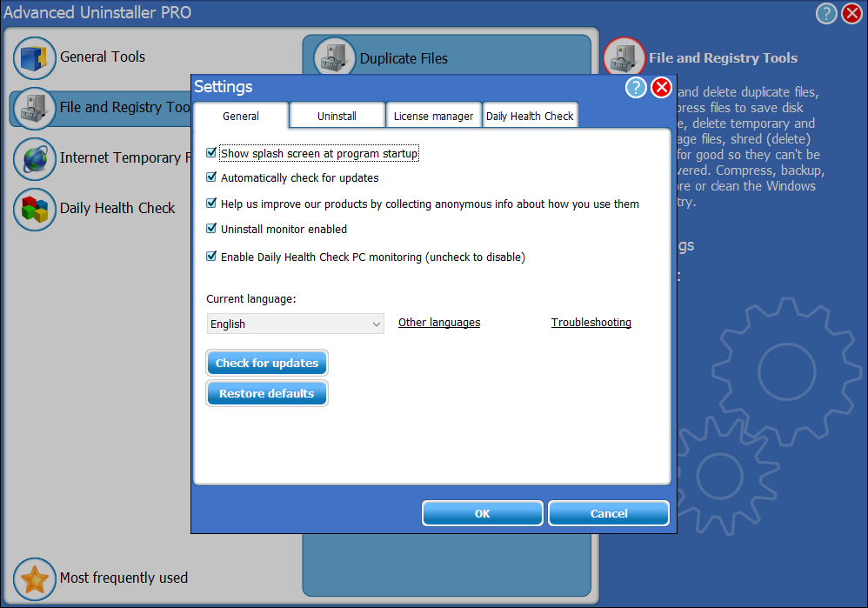Launch Duplicate Files tool icon

click(334, 58)
